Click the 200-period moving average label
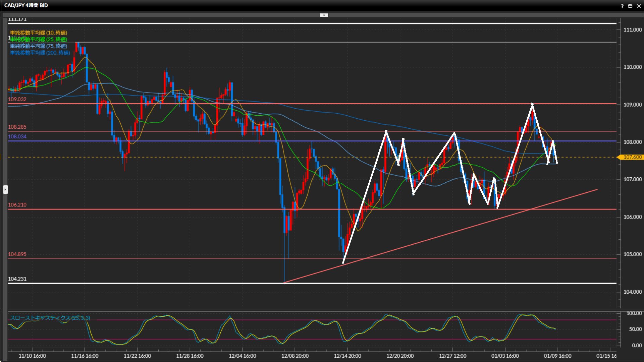This screenshot has width=644, height=362. click(x=40, y=53)
